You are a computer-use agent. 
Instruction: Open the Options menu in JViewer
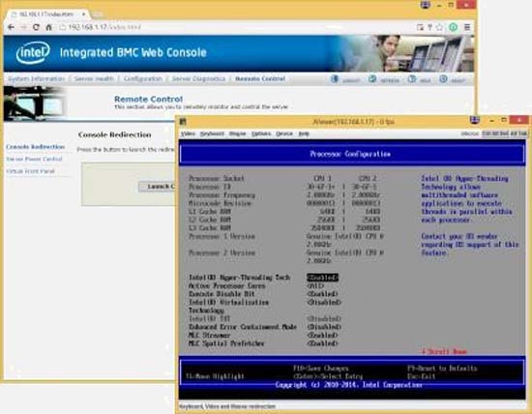[x=261, y=133]
